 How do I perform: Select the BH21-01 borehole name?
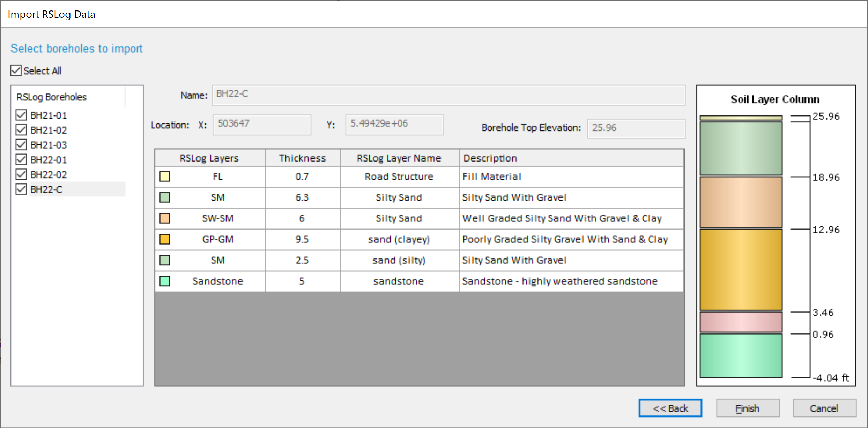click(49, 115)
